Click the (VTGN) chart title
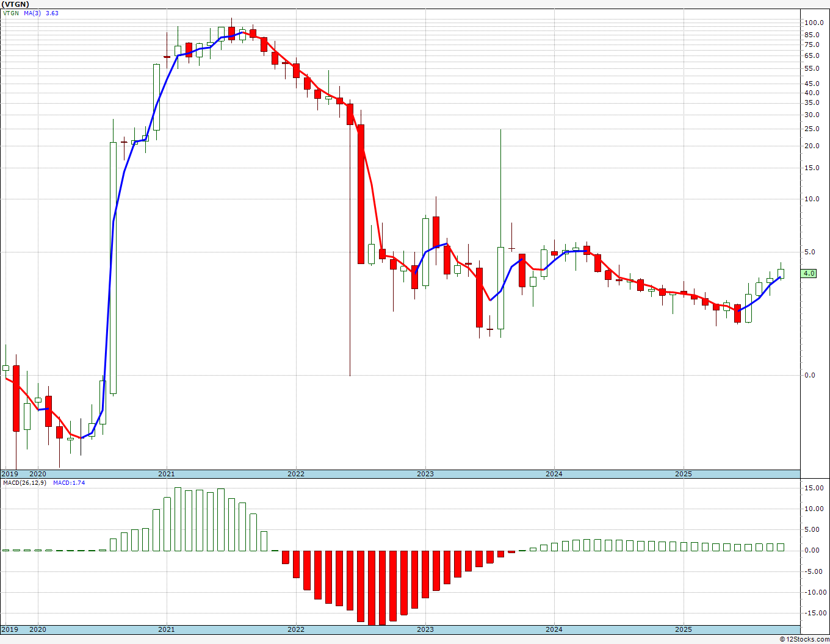830x644 pixels. point(16,4)
